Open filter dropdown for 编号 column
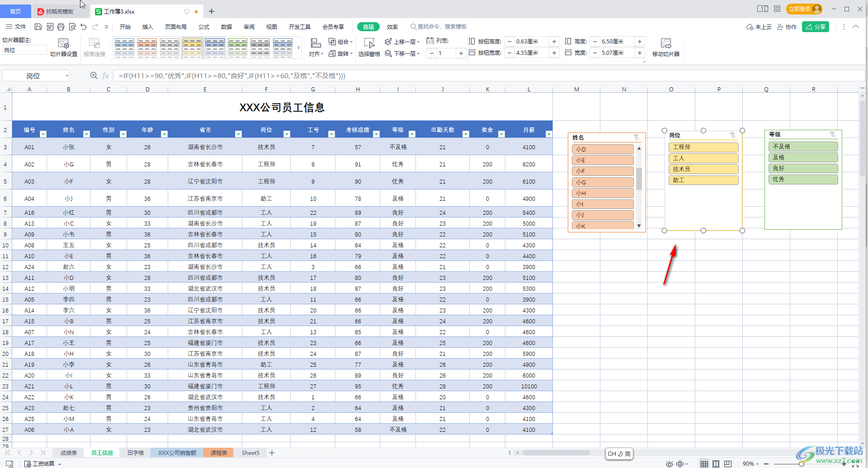This screenshot has height=468, width=868. [x=43, y=134]
